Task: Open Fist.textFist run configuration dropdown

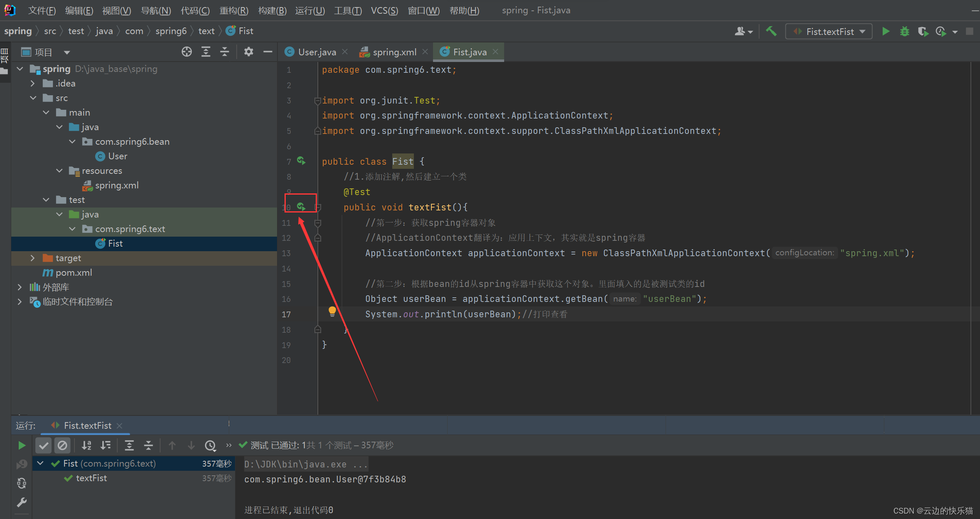Action: 829,32
